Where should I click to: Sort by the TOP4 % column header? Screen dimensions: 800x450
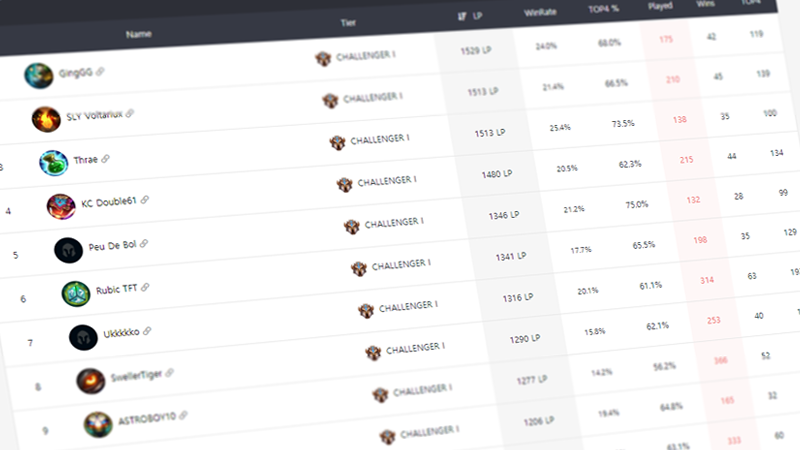point(604,9)
